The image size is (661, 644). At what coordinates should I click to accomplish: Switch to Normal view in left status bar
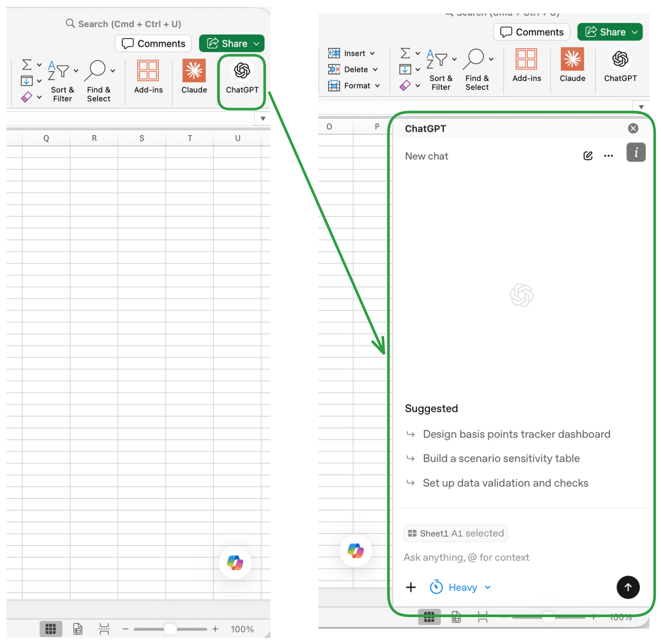[x=51, y=629]
